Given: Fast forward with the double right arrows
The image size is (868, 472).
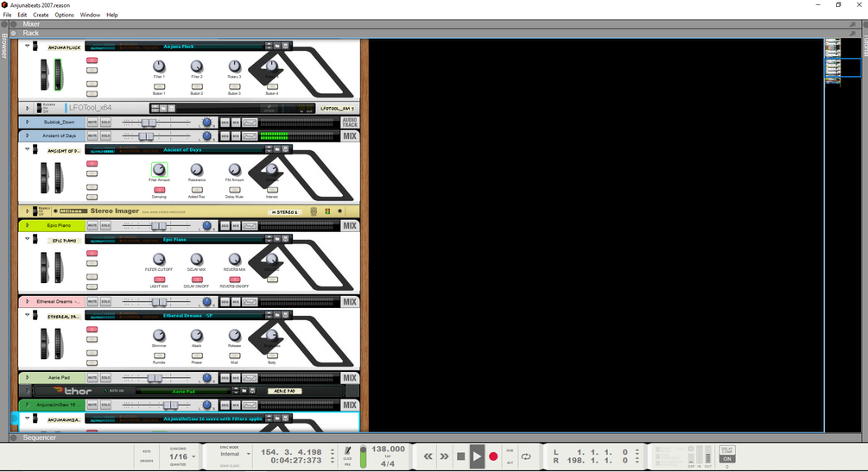Looking at the screenshot, I should click(444, 456).
